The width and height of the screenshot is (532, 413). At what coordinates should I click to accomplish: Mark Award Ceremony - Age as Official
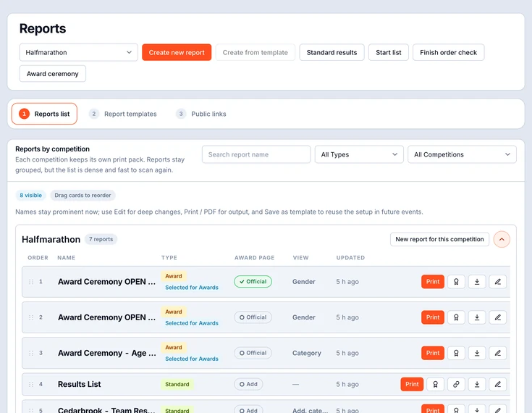[253, 353]
